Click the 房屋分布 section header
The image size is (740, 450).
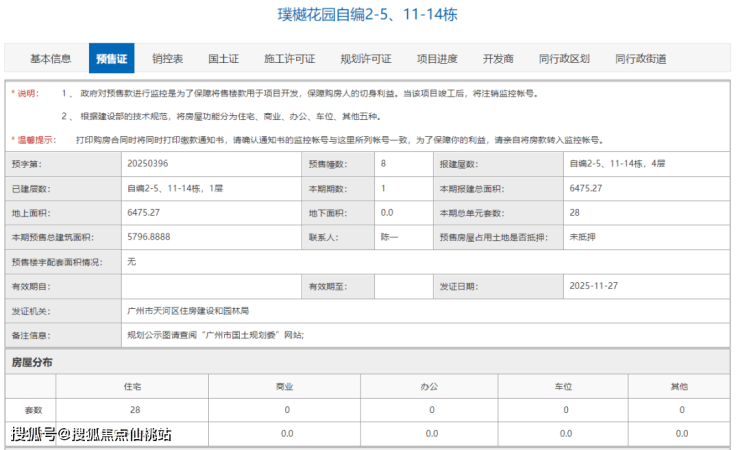32,361
